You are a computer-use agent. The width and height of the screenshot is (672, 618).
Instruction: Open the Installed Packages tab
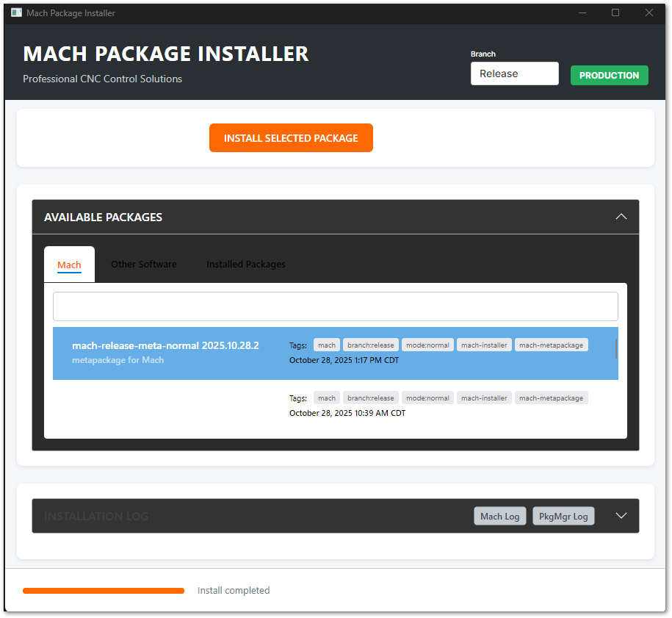click(245, 265)
